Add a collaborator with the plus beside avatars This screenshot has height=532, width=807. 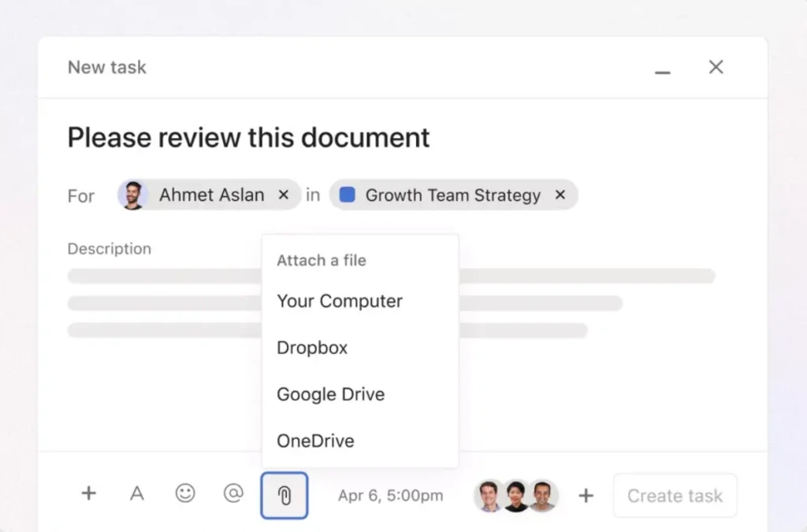point(586,496)
